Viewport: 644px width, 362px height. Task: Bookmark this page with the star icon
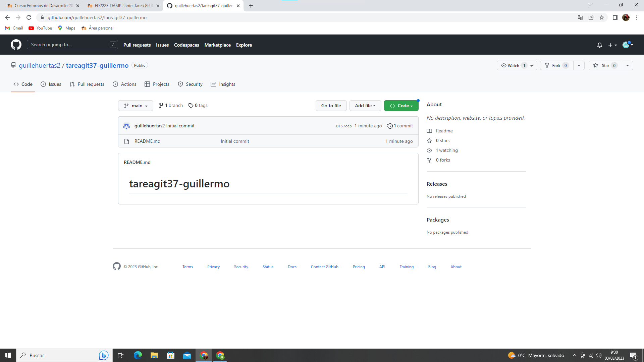(x=602, y=17)
